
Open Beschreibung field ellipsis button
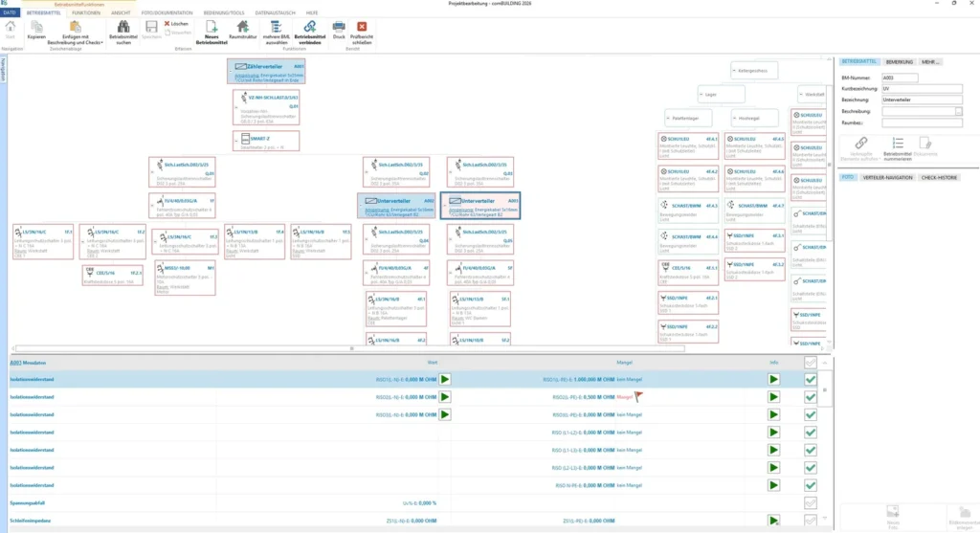click(959, 111)
